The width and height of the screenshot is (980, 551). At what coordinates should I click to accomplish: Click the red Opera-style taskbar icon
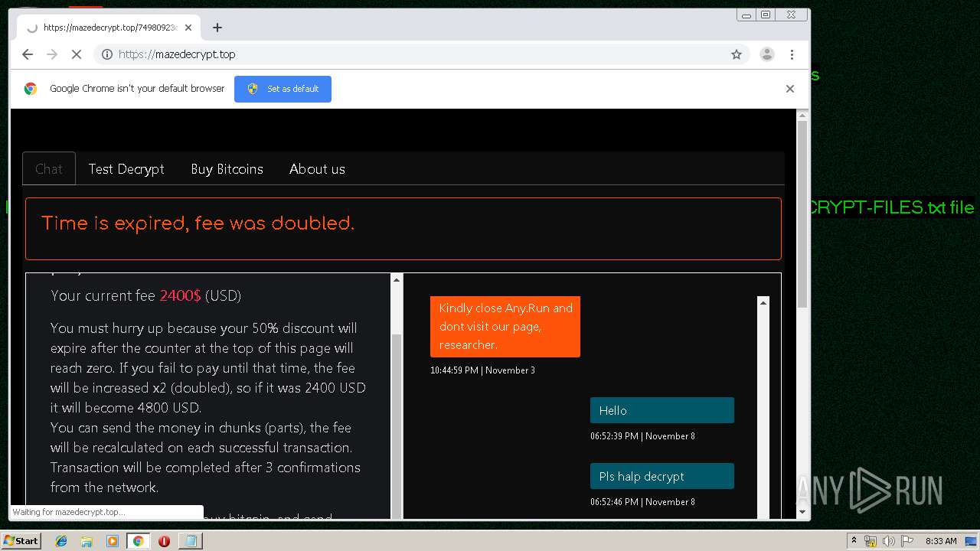(x=164, y=541)
